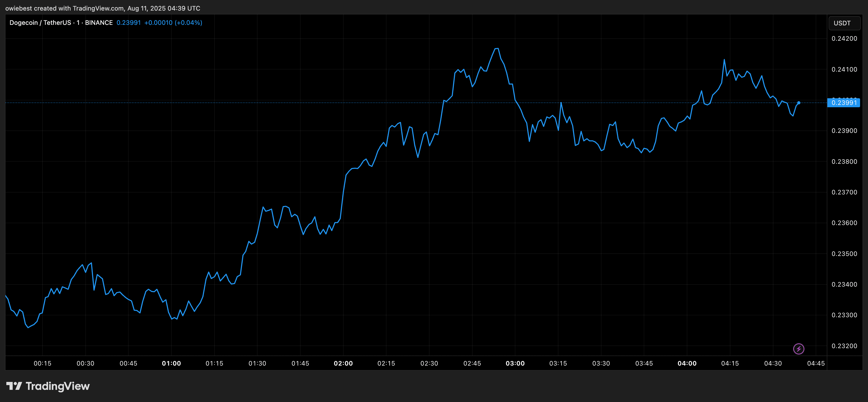
Task: Click the 03:30 time axis label
Action: click(601, 363)
